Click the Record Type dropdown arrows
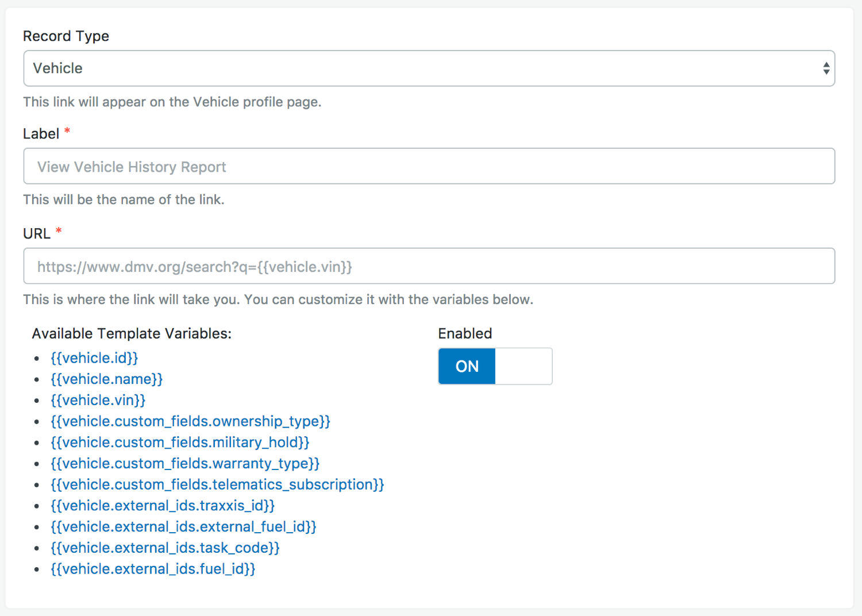The image size is (862, 616). 826,68
